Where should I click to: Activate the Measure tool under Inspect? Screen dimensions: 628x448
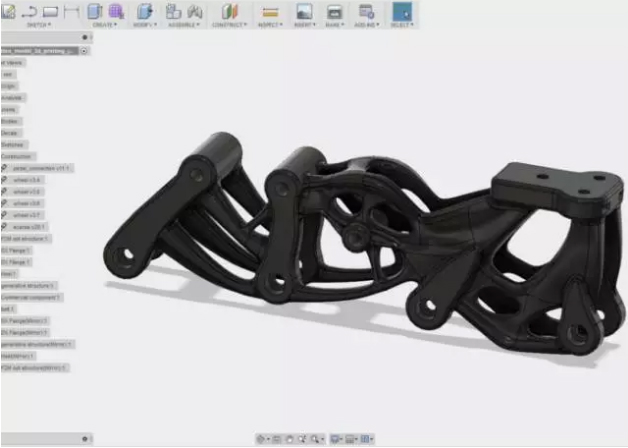[x=269, y=11]
